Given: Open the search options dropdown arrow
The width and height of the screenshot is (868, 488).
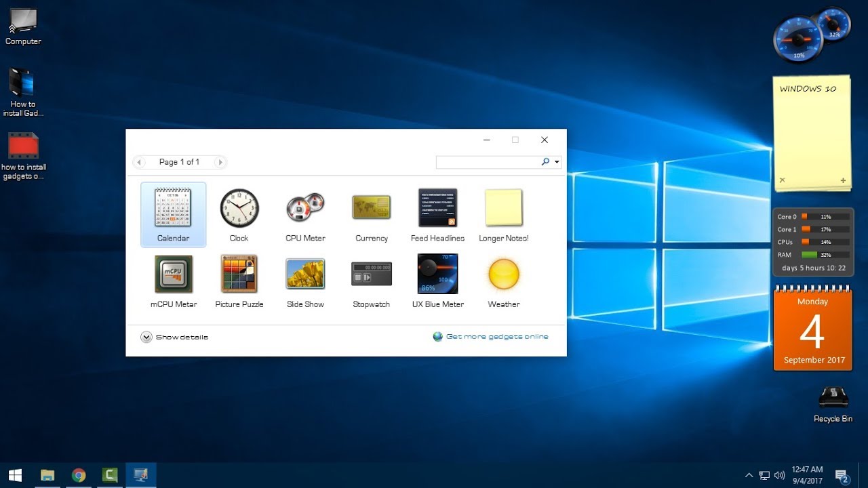Looking at the screenshot, I should coord(557,163).
